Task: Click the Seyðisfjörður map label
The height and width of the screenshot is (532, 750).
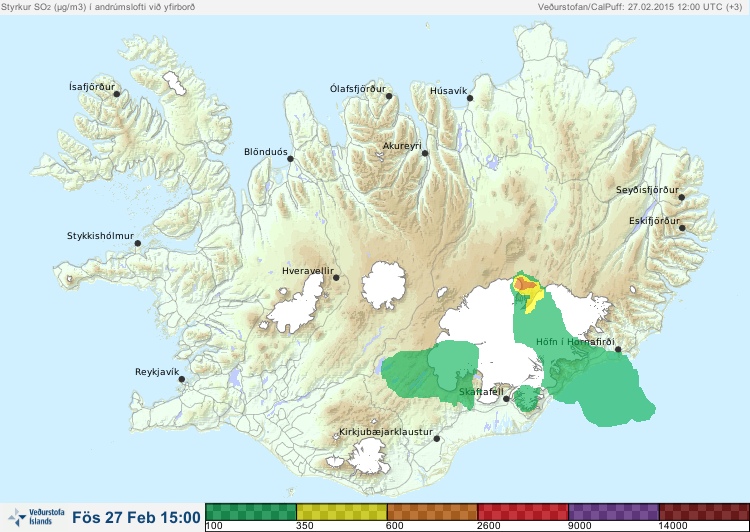Action: 647,190
